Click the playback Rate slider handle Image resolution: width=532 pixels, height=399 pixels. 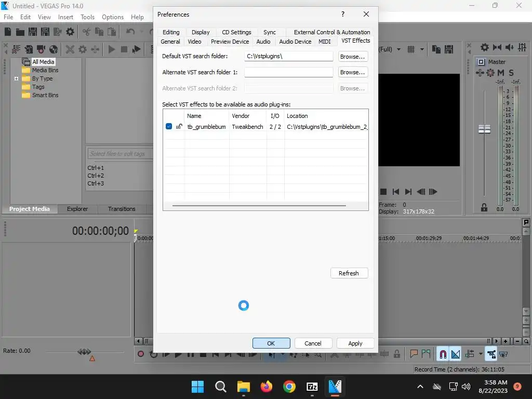(x=84, y=352)
